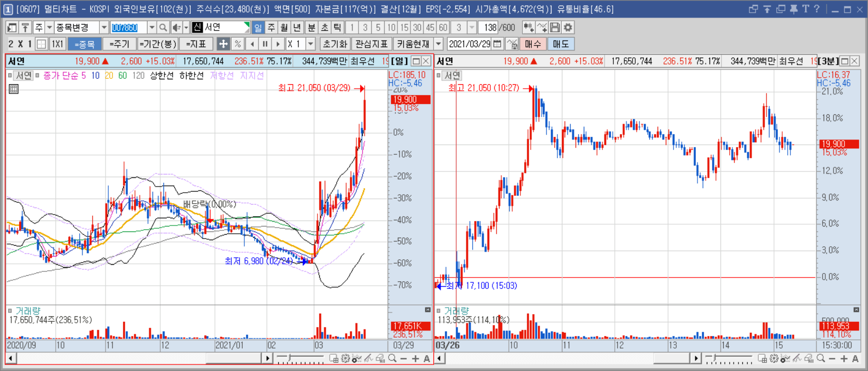Click the 키움현재 button
The height and width of the screenshot is (371, 868).
(x=413, y=44)
